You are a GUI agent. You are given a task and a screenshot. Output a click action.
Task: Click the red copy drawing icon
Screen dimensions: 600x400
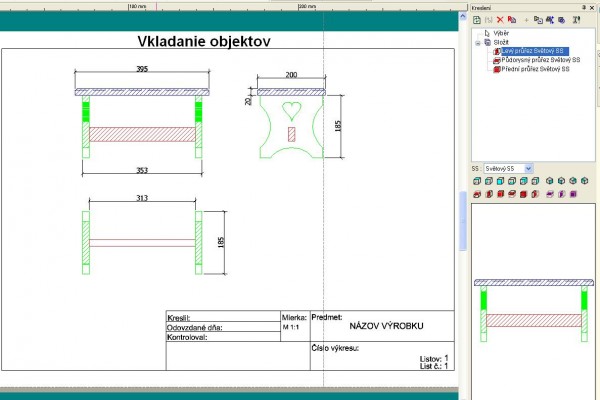512,19
